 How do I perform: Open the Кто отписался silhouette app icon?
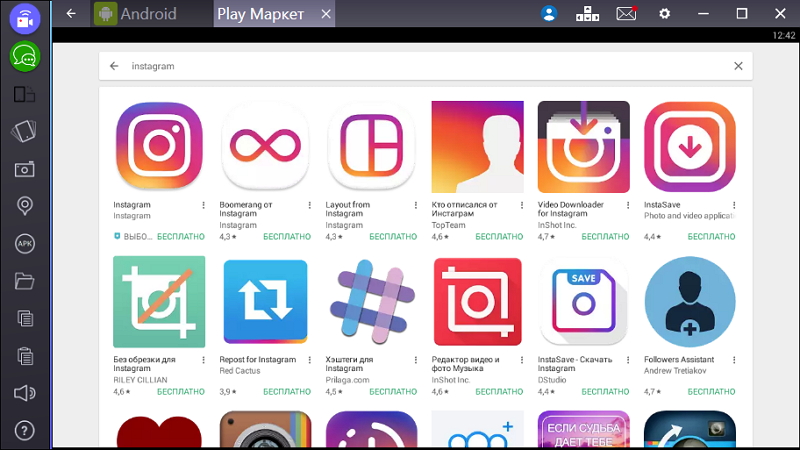tap(478, 147)
